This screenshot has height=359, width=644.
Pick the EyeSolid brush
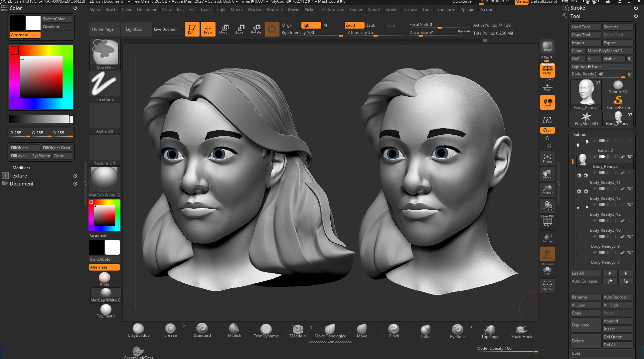point(458,331)
